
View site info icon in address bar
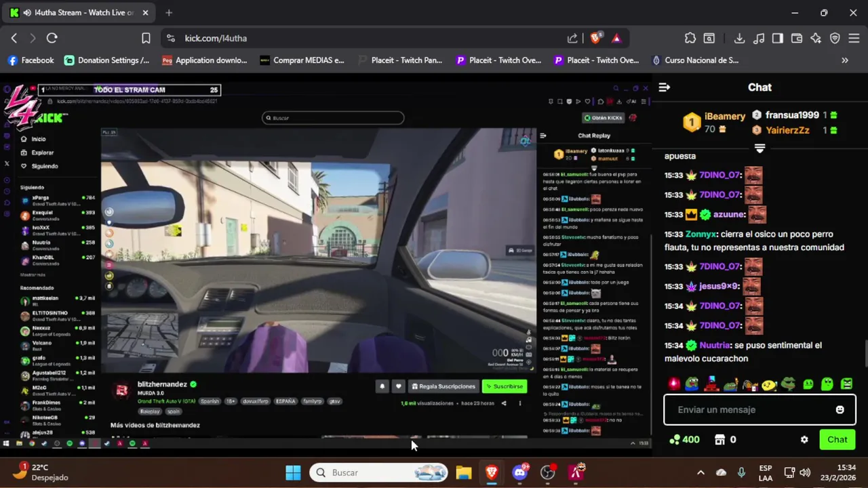[170, 39]
